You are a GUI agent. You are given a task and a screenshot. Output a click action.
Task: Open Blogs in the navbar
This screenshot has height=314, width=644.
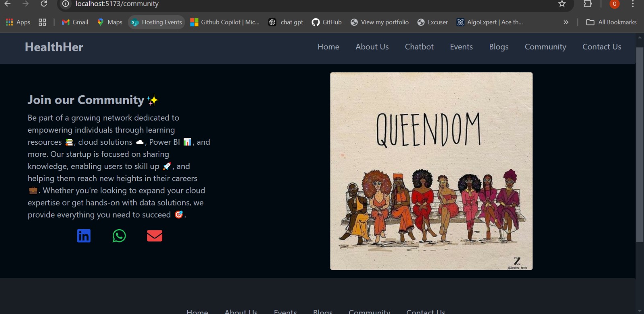(499, 47)
